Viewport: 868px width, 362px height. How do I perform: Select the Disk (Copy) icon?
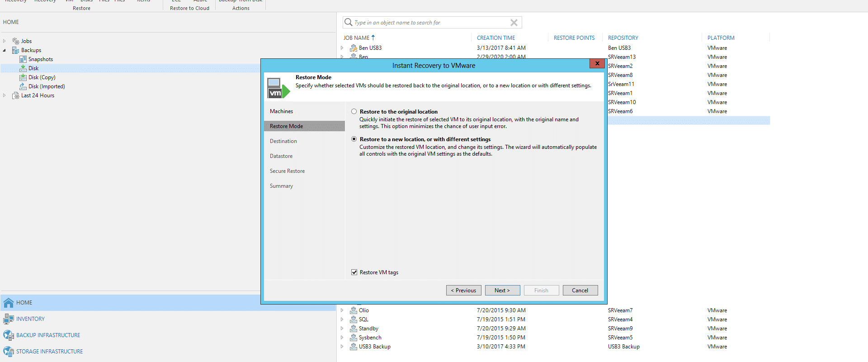pyautogui.click(x=23, y=77)
